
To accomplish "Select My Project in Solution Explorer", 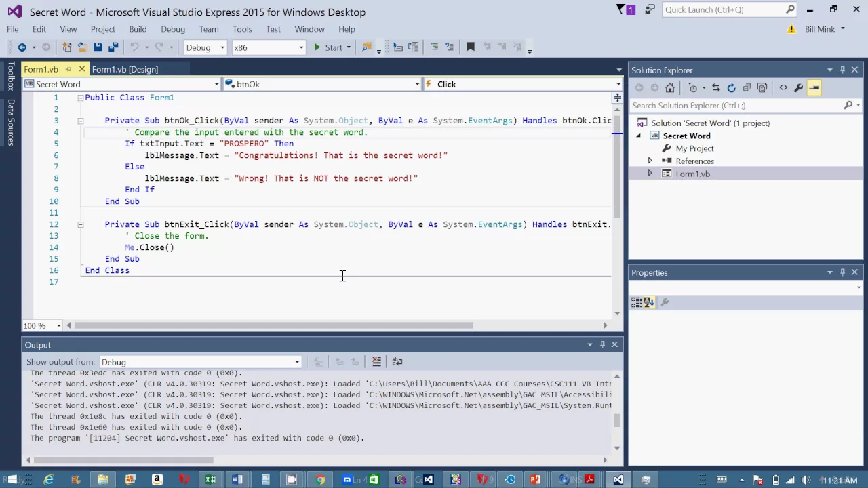I will (x=694, y=148).
